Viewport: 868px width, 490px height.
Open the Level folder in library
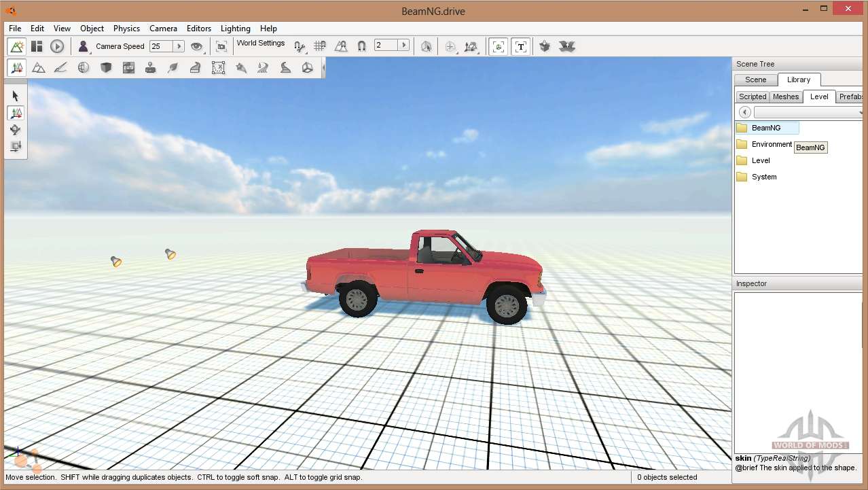(x=753, y=160)
